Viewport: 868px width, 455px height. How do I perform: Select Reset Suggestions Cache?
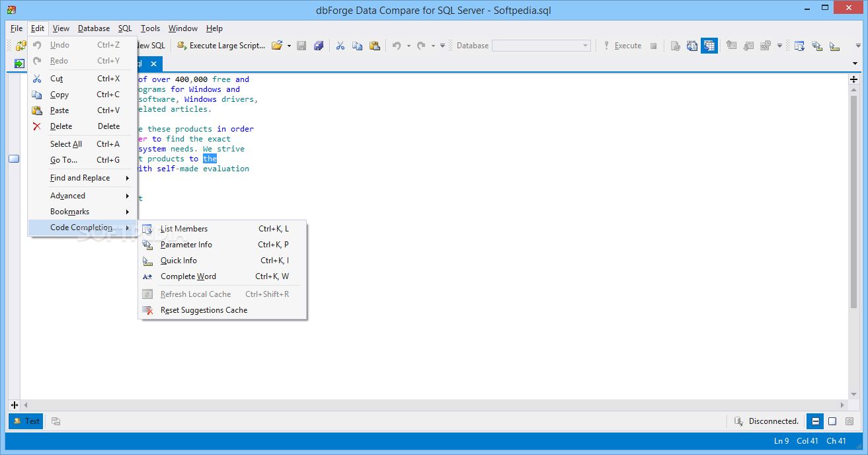point(222,310)
